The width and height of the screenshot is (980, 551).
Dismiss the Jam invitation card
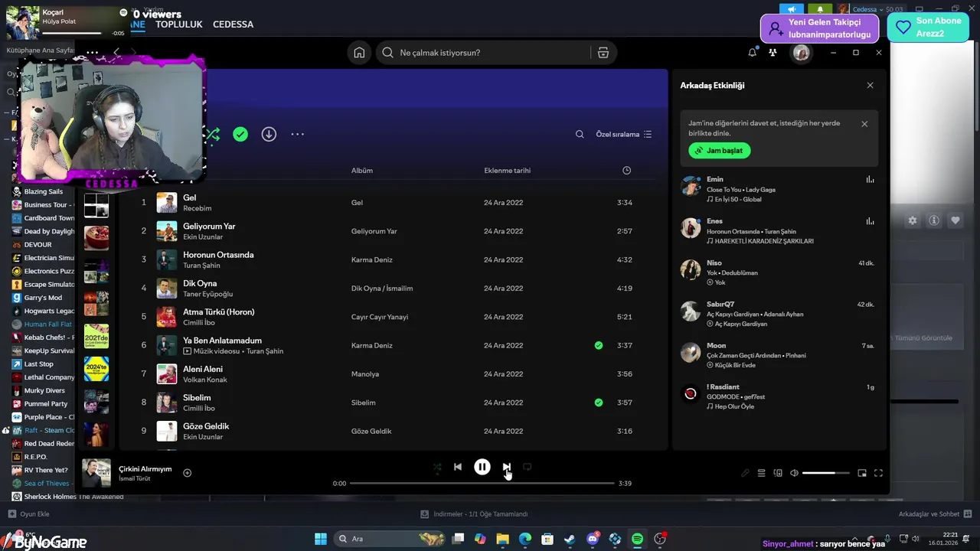[864, 124]
